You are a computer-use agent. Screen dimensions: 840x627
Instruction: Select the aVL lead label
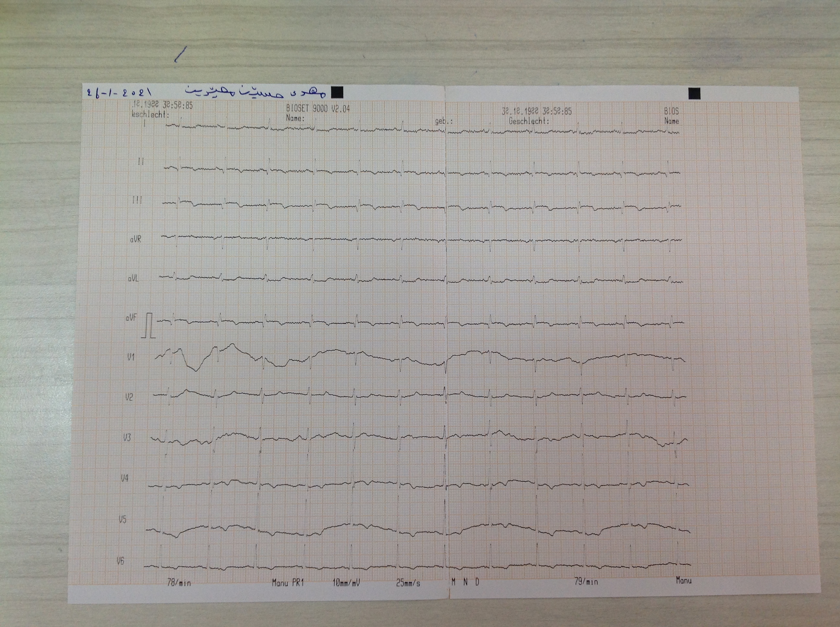(133, 279)
